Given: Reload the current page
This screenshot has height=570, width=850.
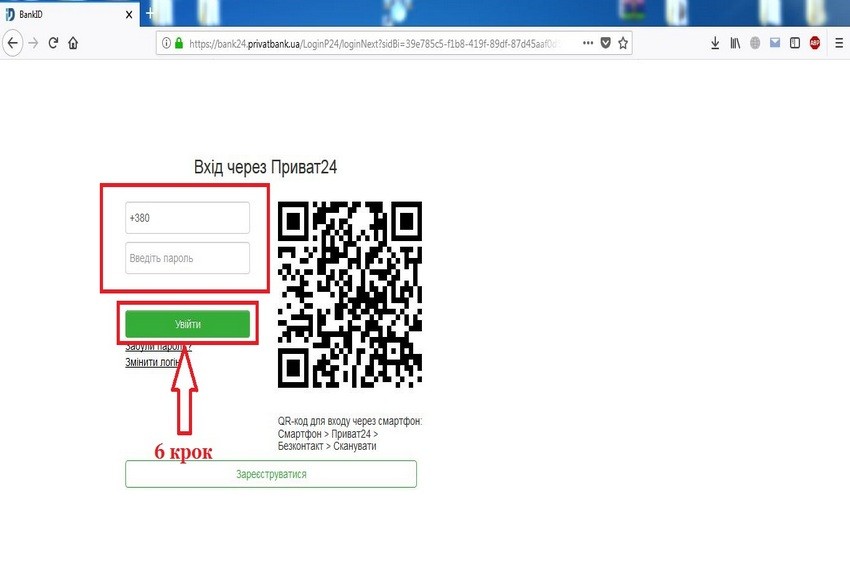Looking at the screenshot, I should tap(53, 43).
